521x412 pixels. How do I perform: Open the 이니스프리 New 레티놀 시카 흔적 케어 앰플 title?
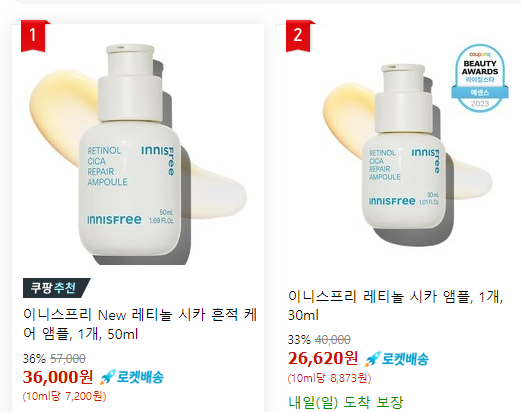click(x=140, y=324)
